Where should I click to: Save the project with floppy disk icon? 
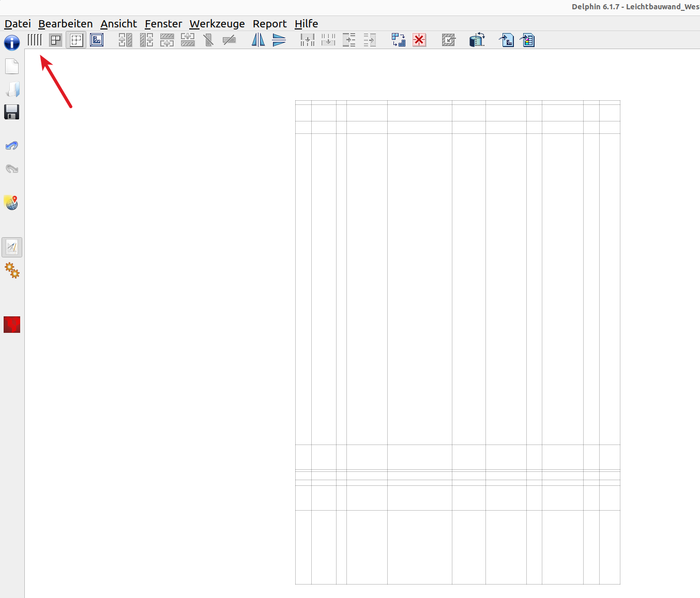(12, 112)
